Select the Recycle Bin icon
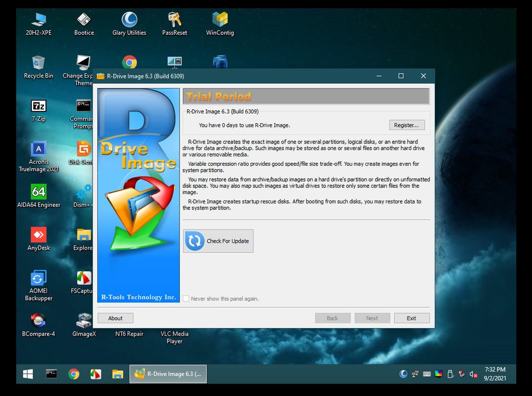The height and width of the screenshot is (396, 532). click(39, 67)
